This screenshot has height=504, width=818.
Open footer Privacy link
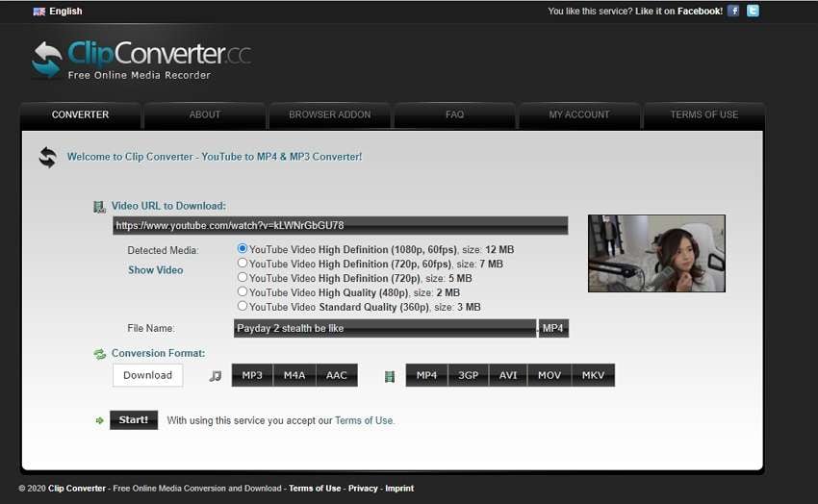pos(363,489)
